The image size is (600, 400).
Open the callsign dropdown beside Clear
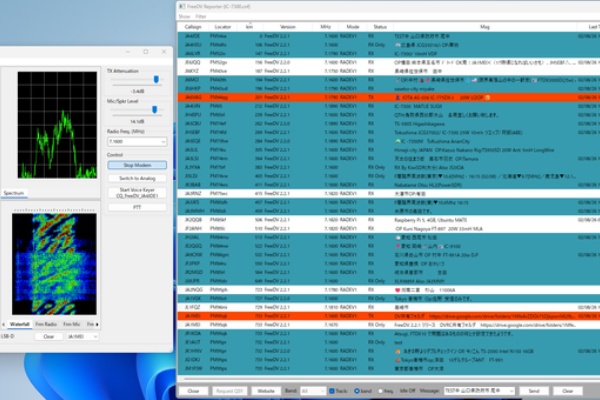pyautogui.click(x=82, y=336)
